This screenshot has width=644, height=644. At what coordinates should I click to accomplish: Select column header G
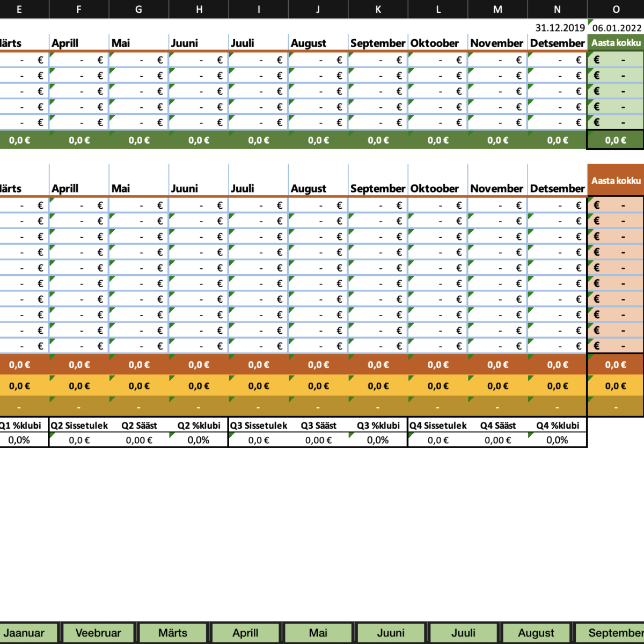coord(138,9)
